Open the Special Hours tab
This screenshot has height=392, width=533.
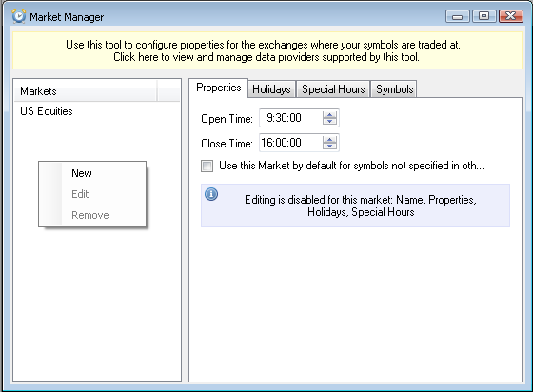click(x=333, y=89)
